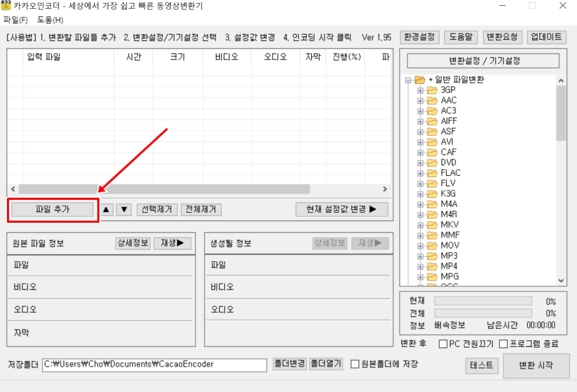Select the MOV folder icon

tap(432, 245)
